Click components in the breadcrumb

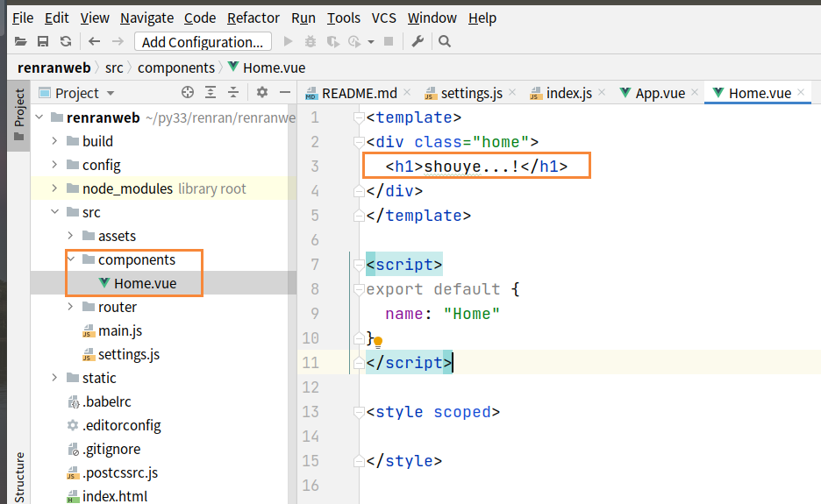[x=176, y=68]
